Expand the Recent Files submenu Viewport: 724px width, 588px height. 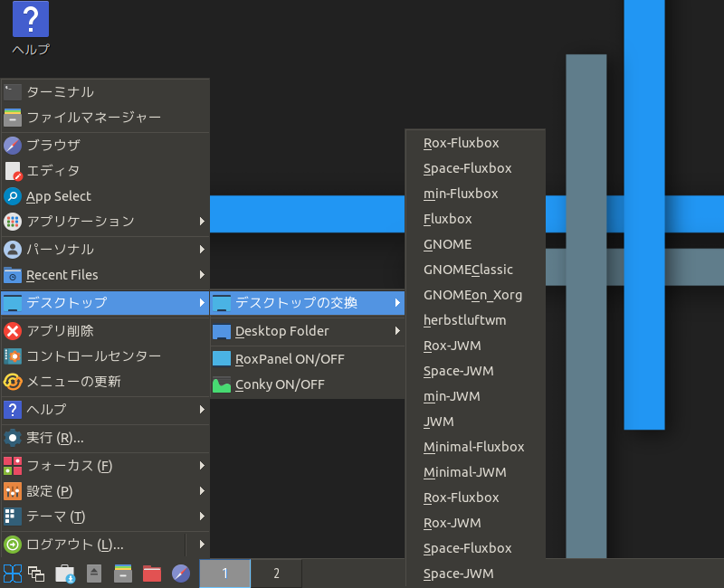[105, 275]
